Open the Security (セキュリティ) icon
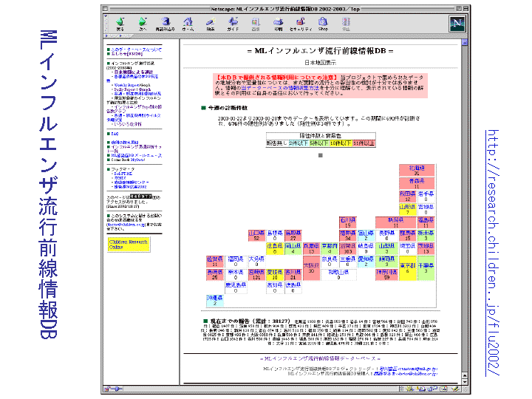 (301, 24)
